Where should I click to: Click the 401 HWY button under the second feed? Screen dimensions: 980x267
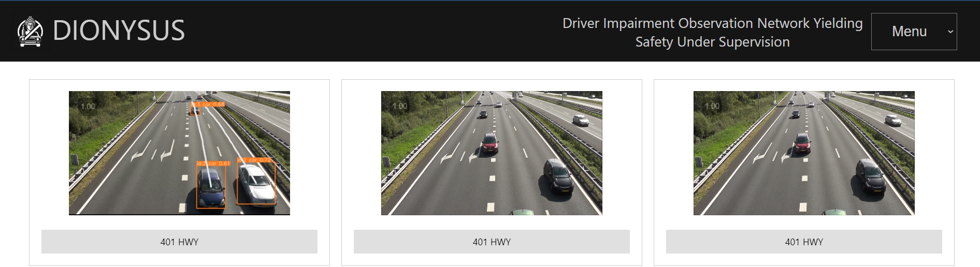(492, 242)
